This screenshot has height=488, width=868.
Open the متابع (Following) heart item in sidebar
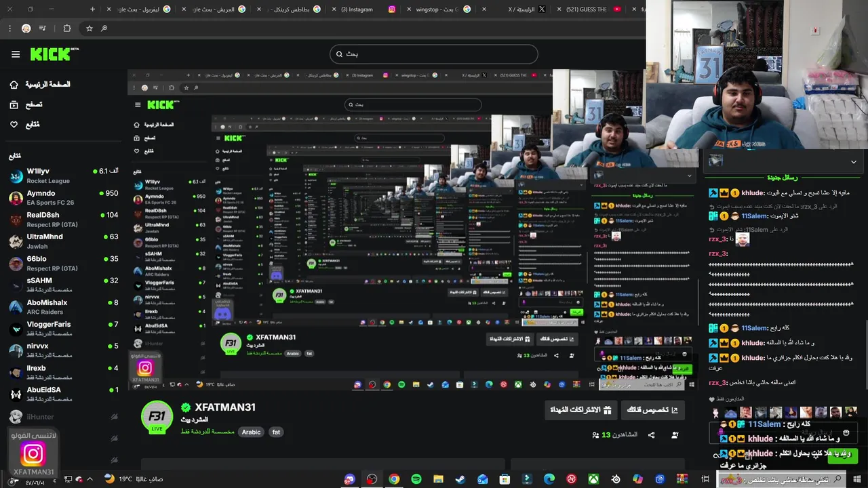pyautogui.click(x=24, y=125)
